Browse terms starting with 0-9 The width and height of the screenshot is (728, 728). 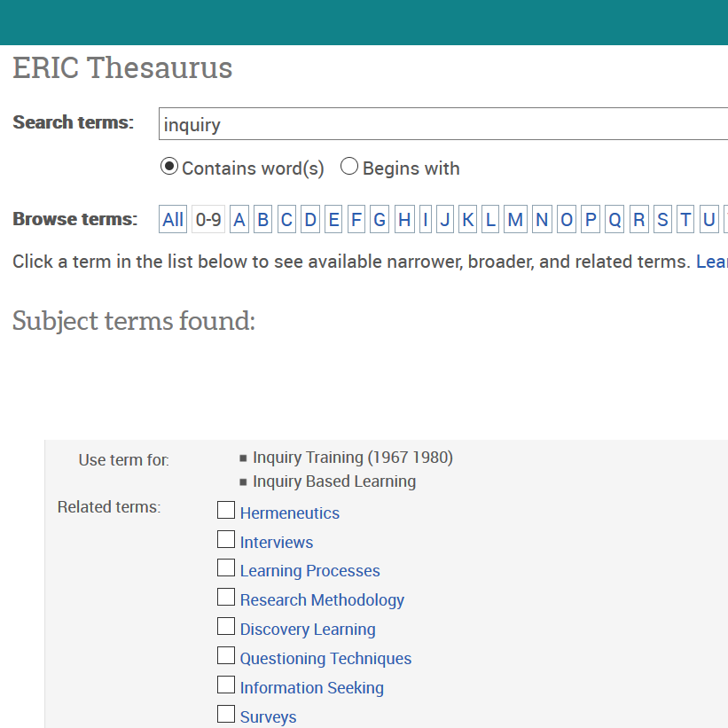208,220
